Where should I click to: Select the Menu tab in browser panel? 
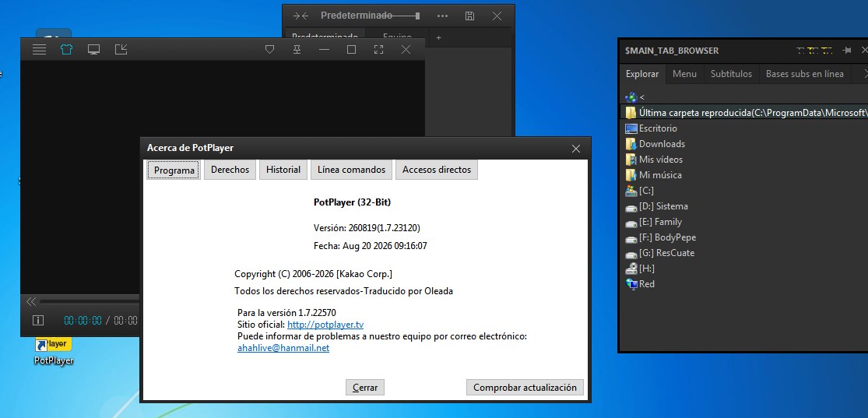click(684, 74)
